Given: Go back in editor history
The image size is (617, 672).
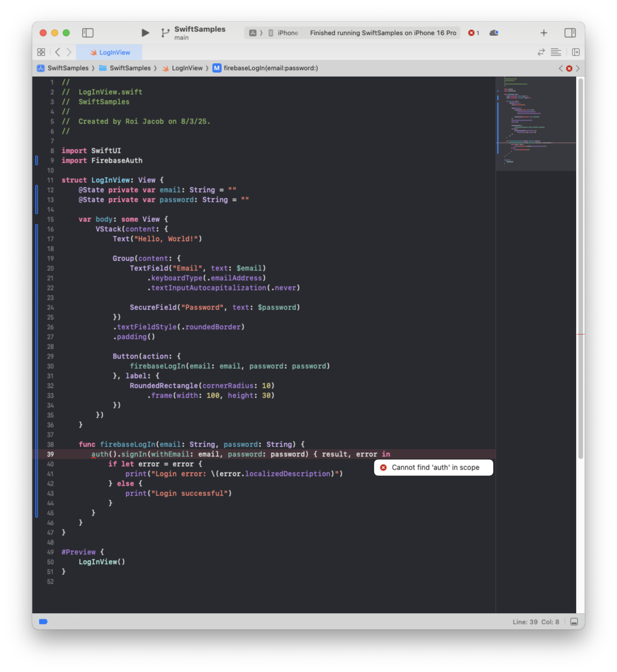Looking at the screenshot, I should point(58,52).
